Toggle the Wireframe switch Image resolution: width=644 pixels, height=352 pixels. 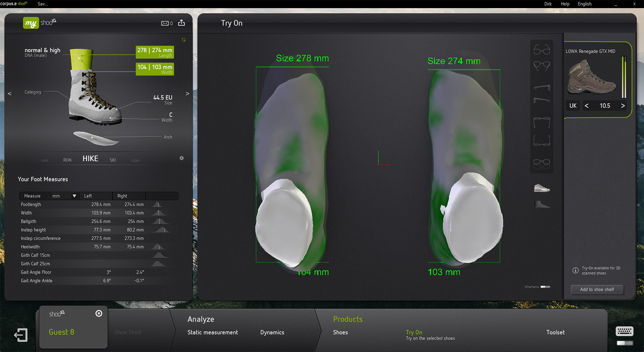pyautogui.click(x=545, y=287)
